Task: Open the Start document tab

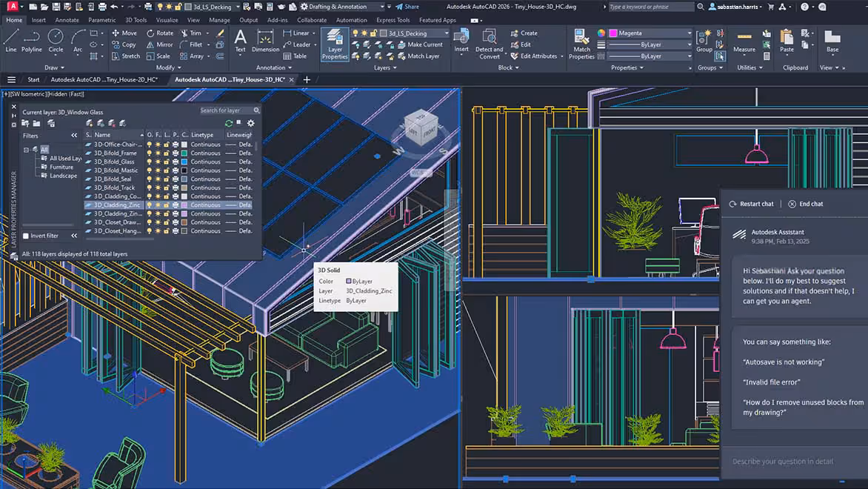Action: [33, 79]
